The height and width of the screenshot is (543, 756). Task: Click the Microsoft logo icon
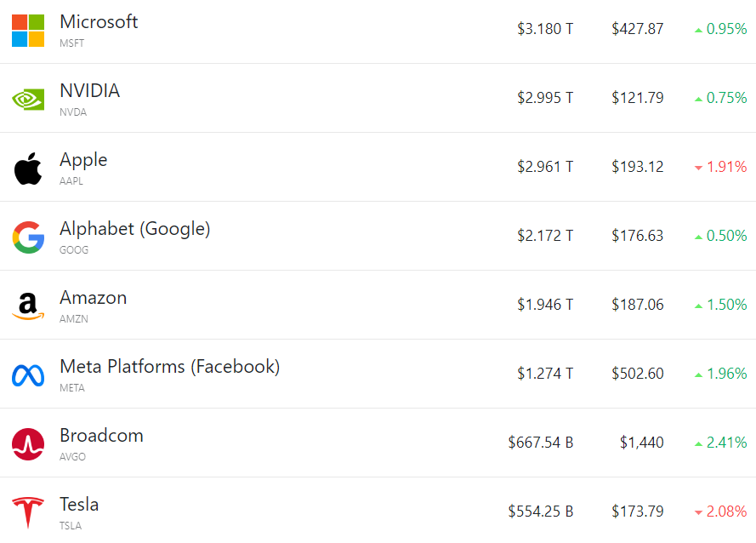28,31
